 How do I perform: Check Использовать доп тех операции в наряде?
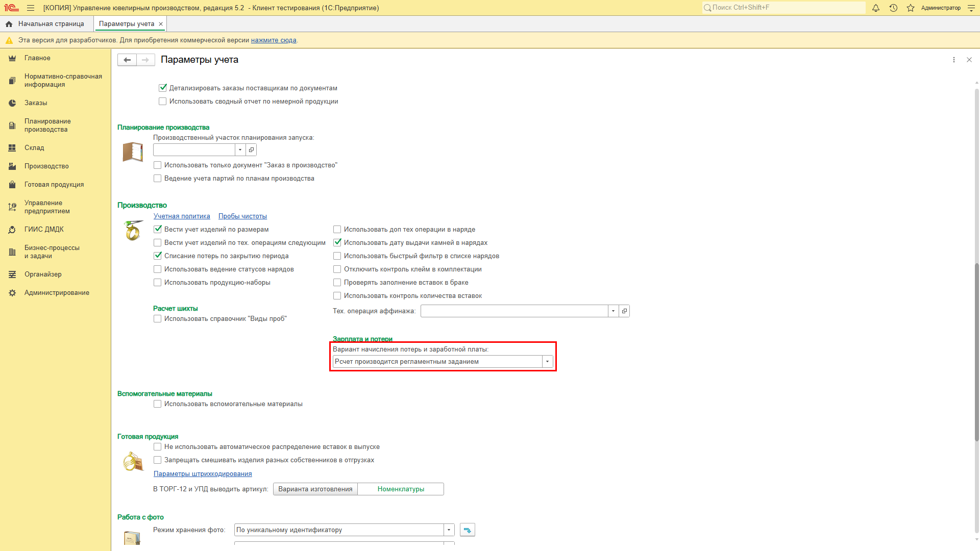click(x=337, y=229)
